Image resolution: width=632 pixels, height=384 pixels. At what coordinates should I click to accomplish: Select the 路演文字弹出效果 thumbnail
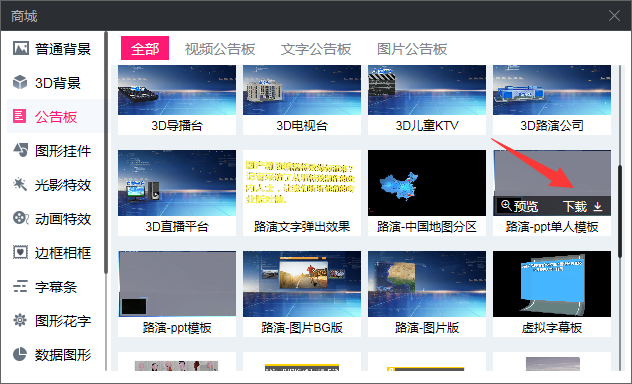point(302,183)
